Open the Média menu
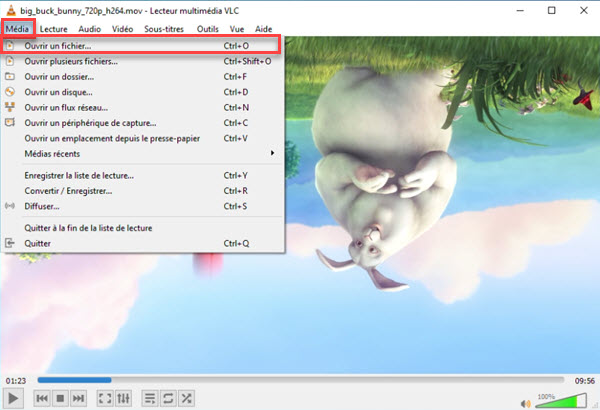The height and width of the screenshot is (410, 600). [17, 29]
